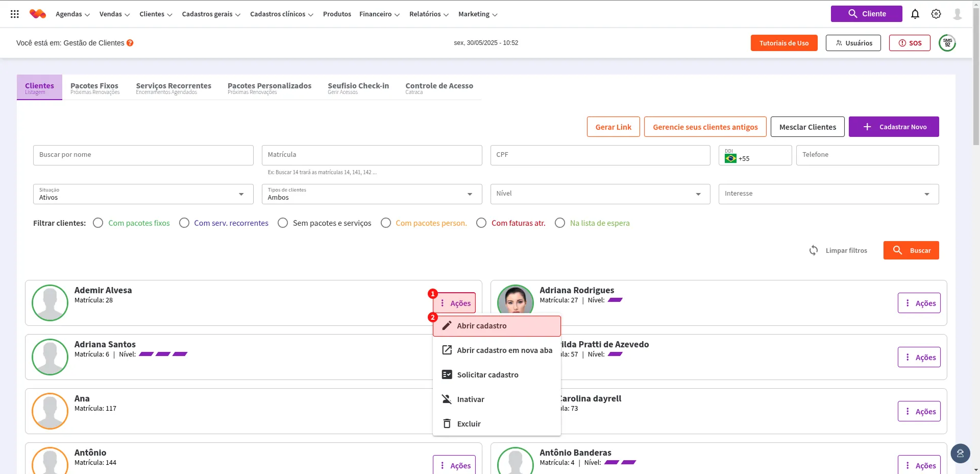Click the notifications bell icon
Screen dimensions: 980x474
click(x=915, y=14)
